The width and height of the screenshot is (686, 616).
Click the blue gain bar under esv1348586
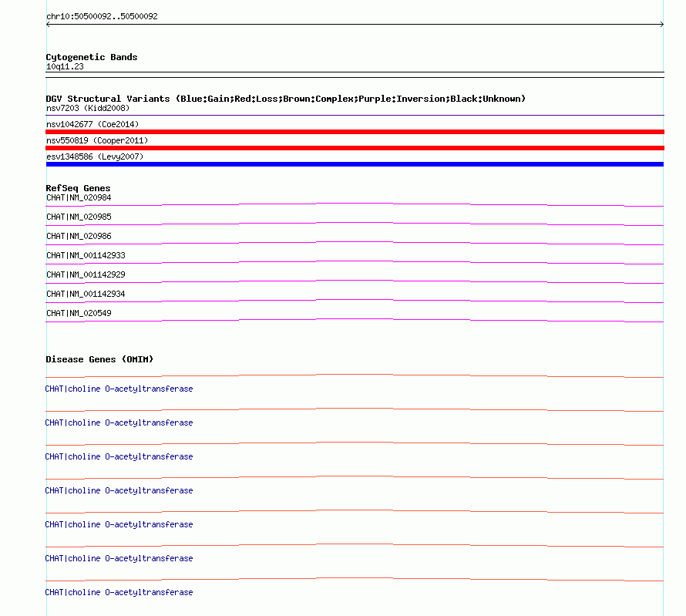355,164
